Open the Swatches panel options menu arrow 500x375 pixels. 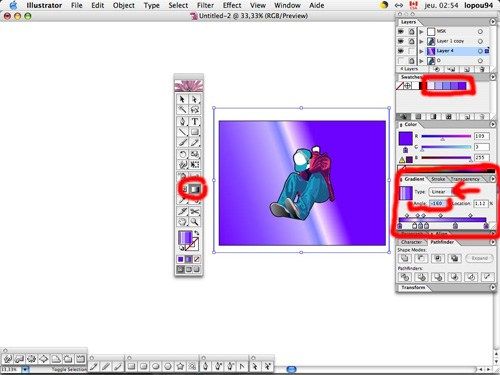493,77
